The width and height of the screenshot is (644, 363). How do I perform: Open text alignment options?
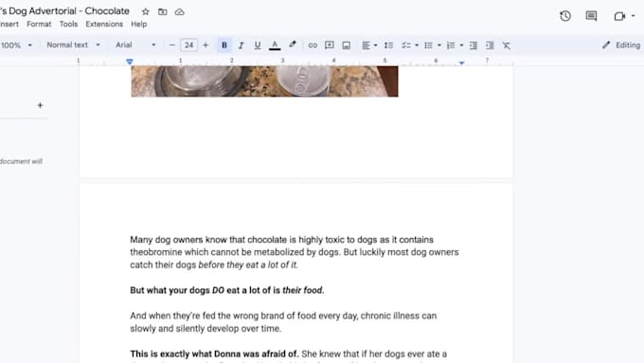[369, 45]
